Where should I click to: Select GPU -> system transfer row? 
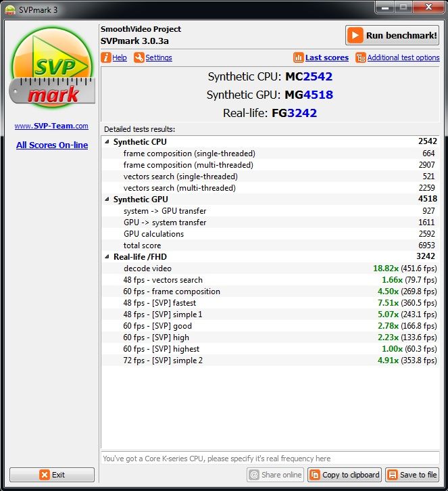point(270,223)
